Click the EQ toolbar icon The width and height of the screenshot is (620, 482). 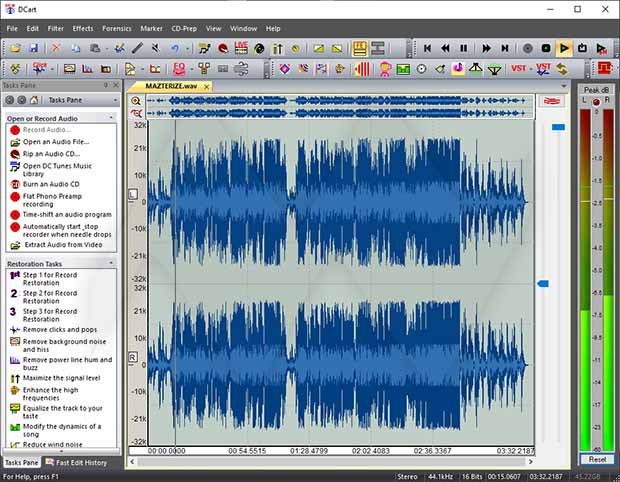coord(179,69)
